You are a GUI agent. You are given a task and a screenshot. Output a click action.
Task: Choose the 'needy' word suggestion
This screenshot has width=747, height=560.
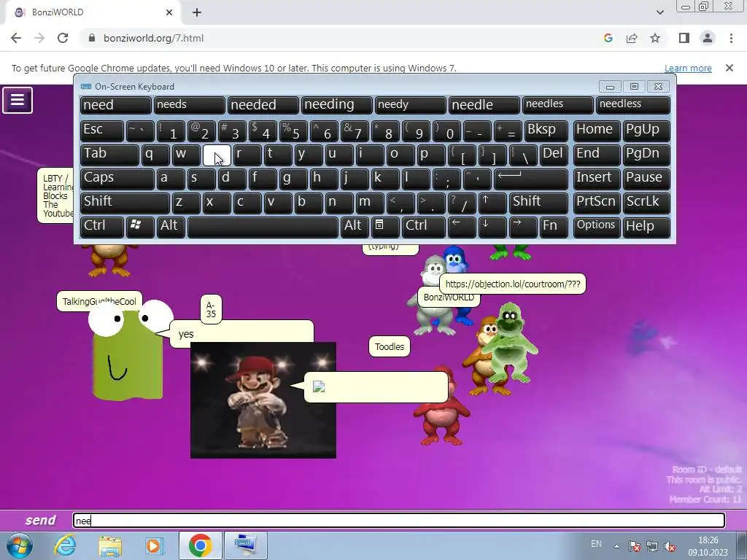[x=410, y=105]
